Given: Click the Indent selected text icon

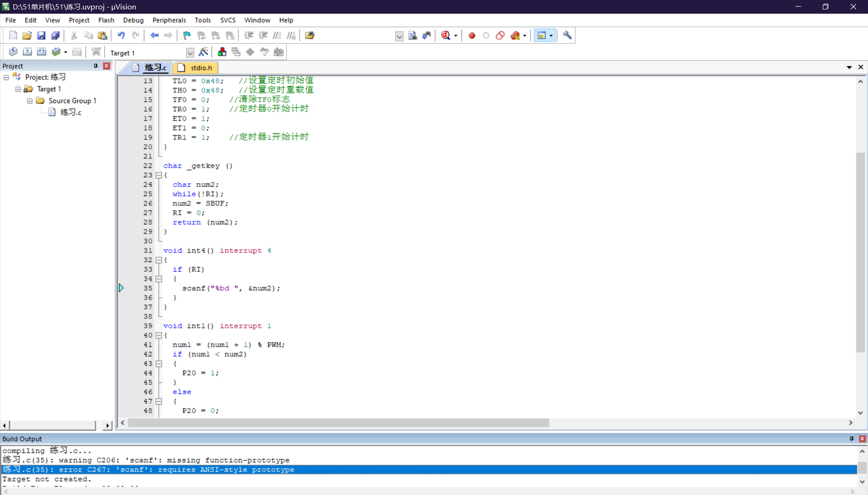Looking at the screenshot, I should 249,35.
